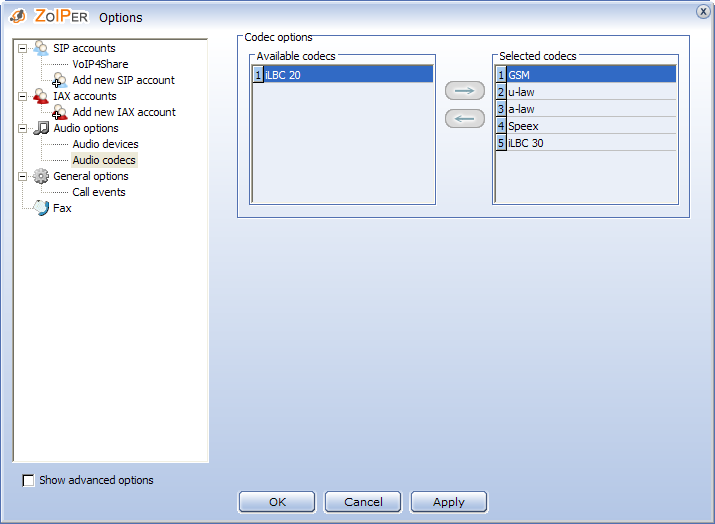715x524 pixels.
Task: Click the left arrow to remove codec
Action: coord(463,119)
